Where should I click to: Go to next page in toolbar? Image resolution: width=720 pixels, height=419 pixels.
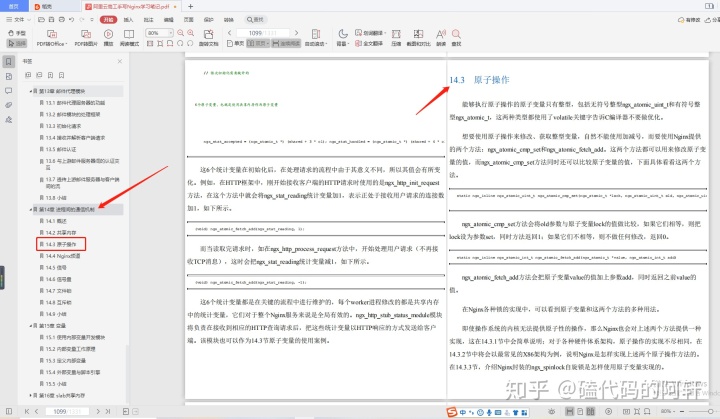point(296,33)
